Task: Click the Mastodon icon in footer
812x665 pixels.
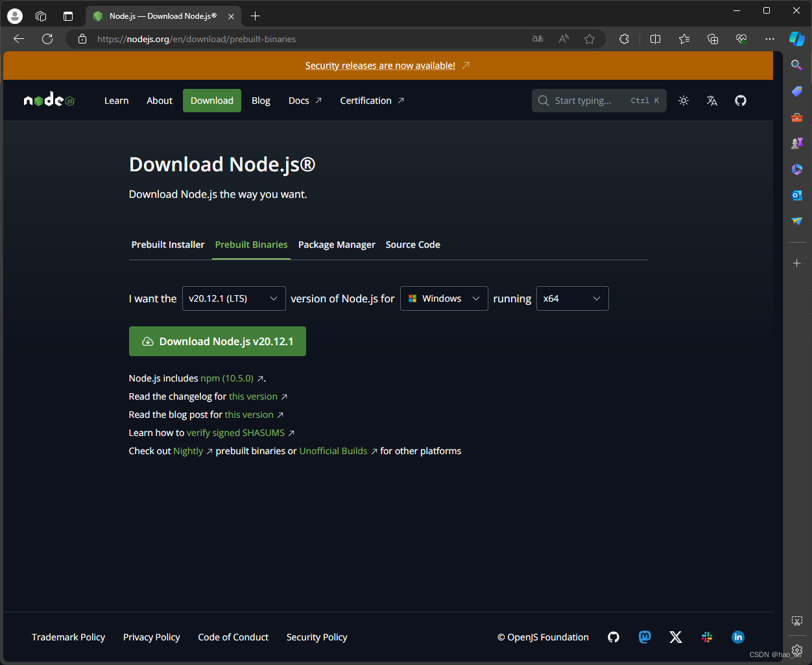Action: [645, 637]
